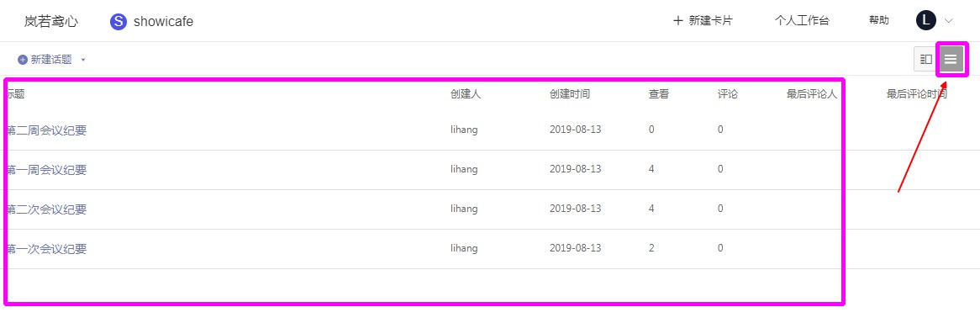
Task: Expand the dropdown arrow next to 新建话题
Action: click(83, 60)
